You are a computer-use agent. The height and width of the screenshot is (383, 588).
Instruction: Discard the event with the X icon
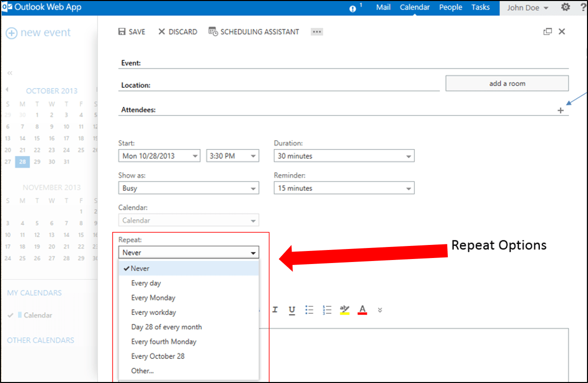[162, 32]
